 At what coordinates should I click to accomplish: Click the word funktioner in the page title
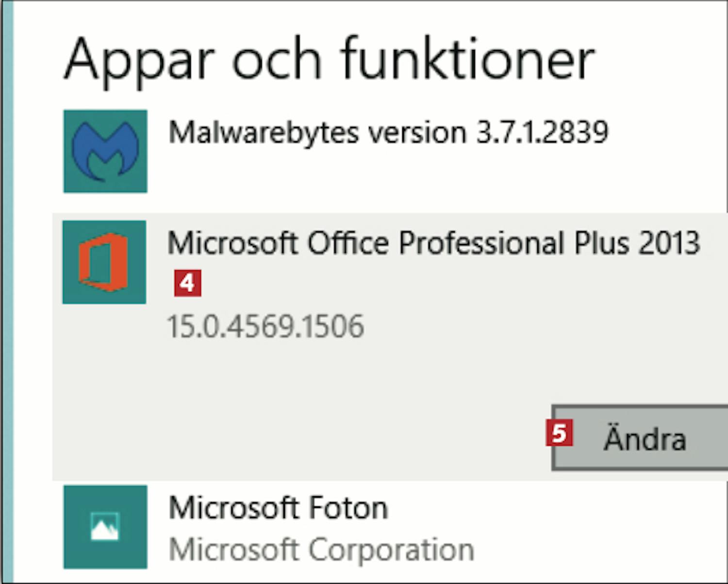pos(468,58)
